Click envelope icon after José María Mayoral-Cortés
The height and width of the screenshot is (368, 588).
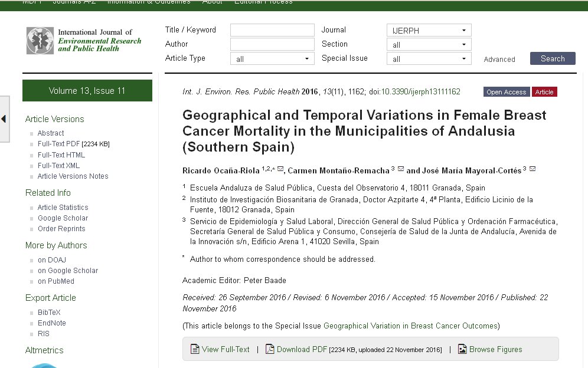click(533, 169)
